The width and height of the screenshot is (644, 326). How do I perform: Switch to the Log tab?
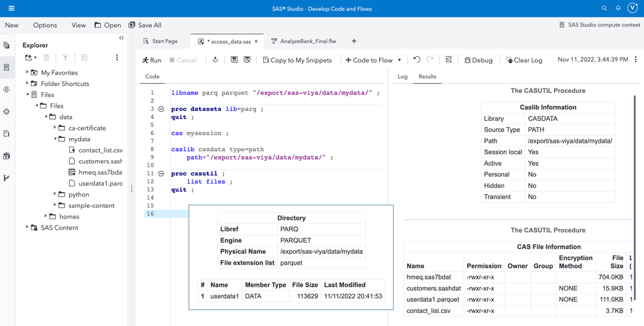[402, 76]
